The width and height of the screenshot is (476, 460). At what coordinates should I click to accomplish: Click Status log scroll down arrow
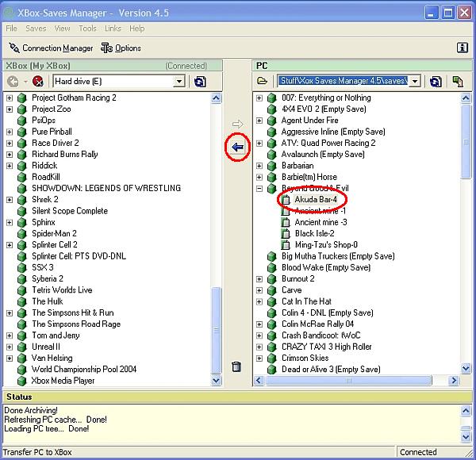pyautogui.click(x=466, y=437)
